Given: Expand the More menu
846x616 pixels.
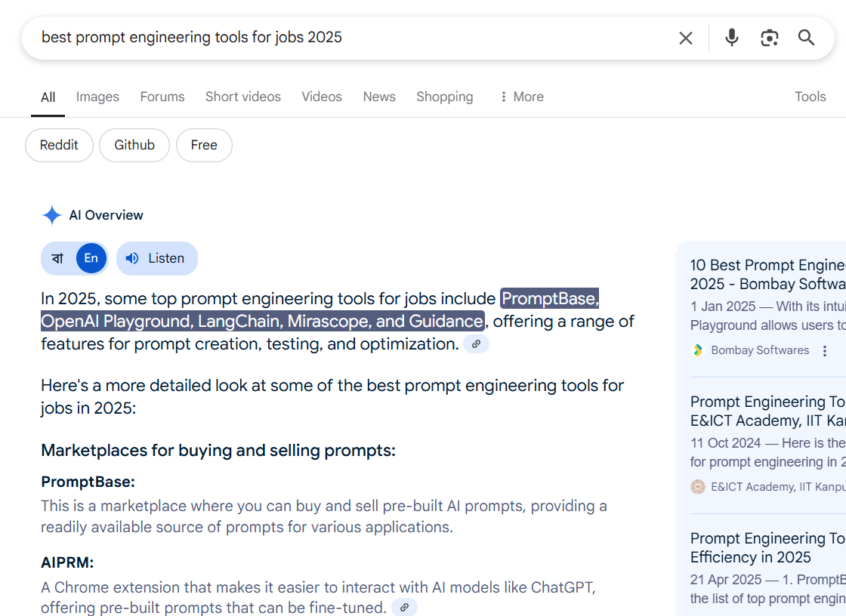Looking at the screenshot, I should click(521, 97).
